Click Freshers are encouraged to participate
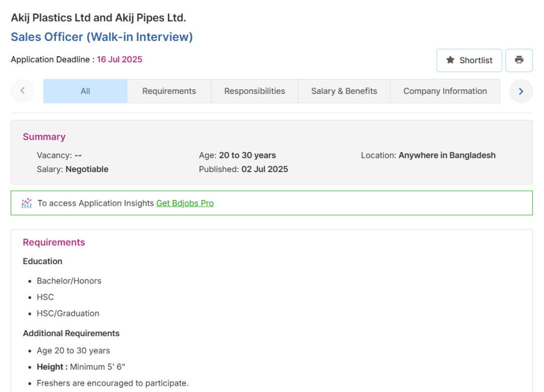Viewport: 544px width, 392px height. 113,384
